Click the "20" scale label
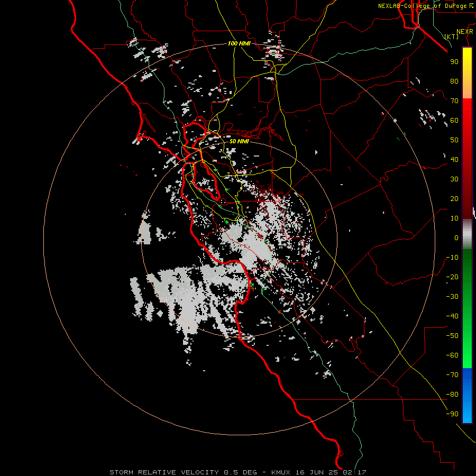This screenshot has width=476, height=476. click(454, 198)
